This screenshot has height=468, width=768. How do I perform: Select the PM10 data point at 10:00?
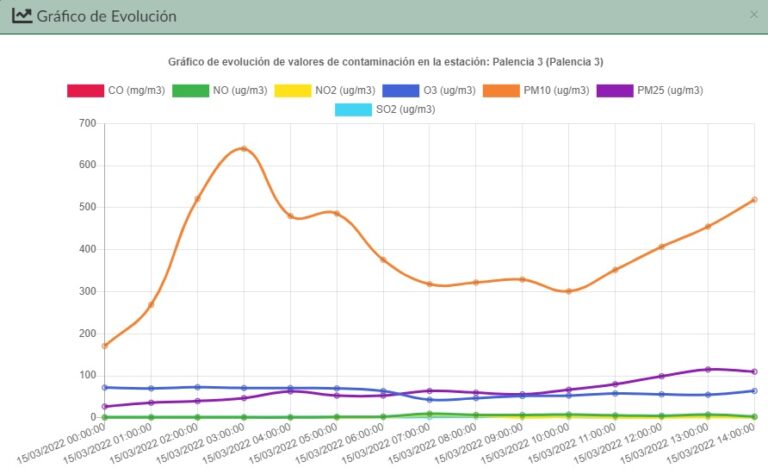568,291
